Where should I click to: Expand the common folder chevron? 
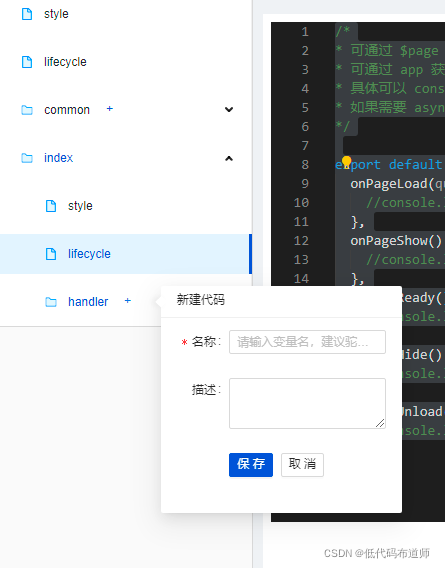pyautogui.click(x=229, y=109)
